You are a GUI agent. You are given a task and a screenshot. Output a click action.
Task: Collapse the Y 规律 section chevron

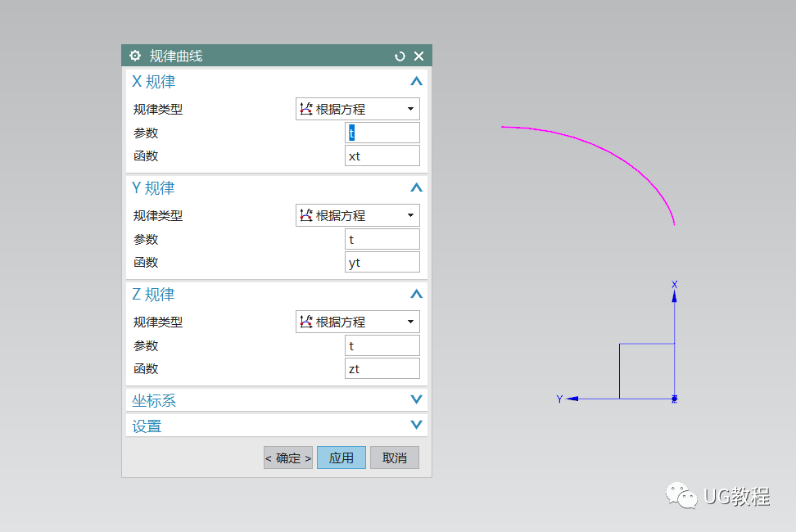tap(416, 187)
